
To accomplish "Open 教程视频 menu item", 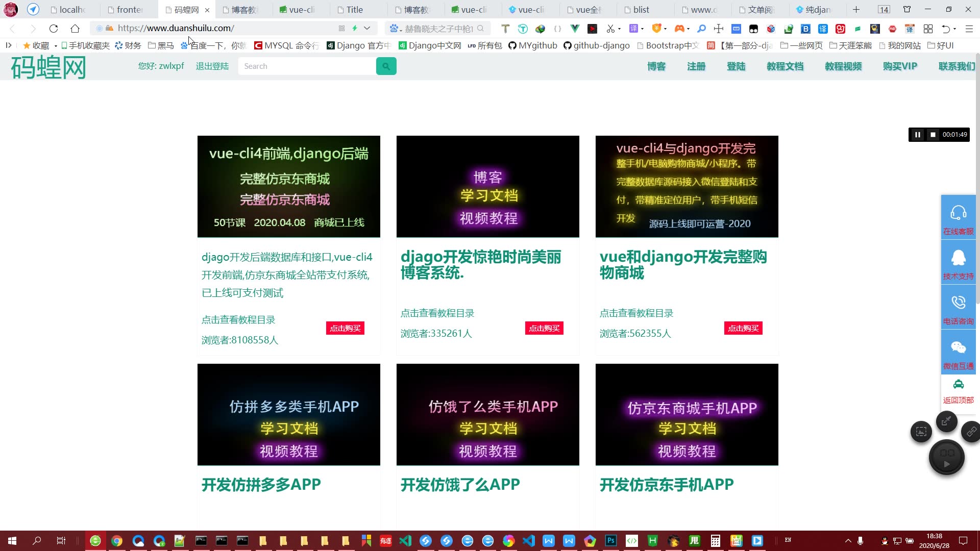I will pyautogui.click(x=843, y=66).
